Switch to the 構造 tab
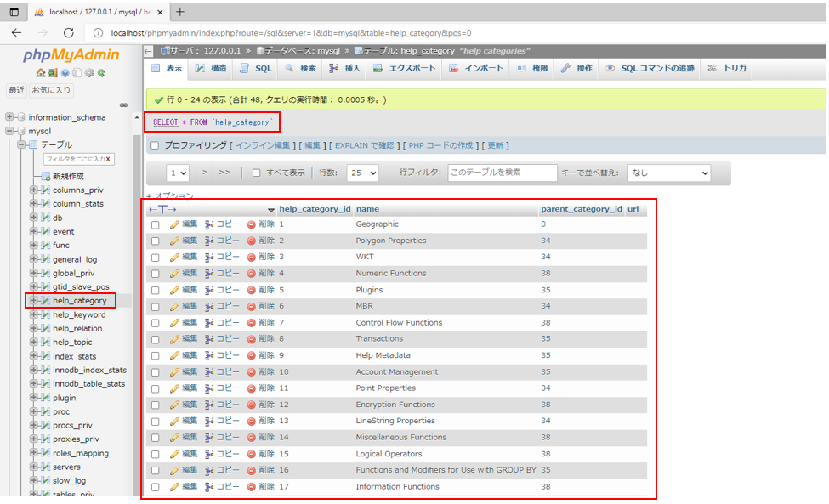The image size is (829, 504). (211, 68)
